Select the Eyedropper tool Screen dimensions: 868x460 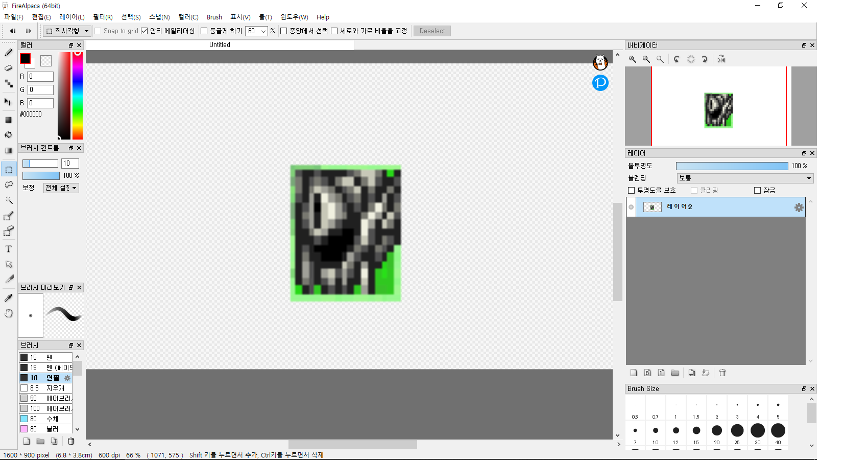coord(9,297)
